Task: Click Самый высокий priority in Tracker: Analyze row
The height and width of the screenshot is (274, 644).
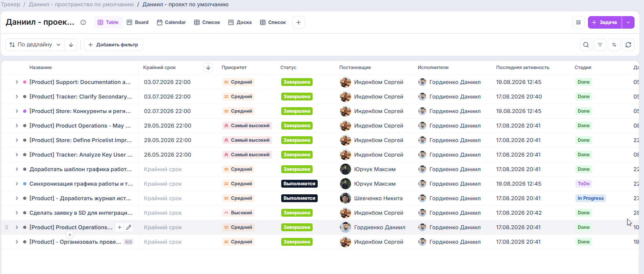Action: point(247,155)
